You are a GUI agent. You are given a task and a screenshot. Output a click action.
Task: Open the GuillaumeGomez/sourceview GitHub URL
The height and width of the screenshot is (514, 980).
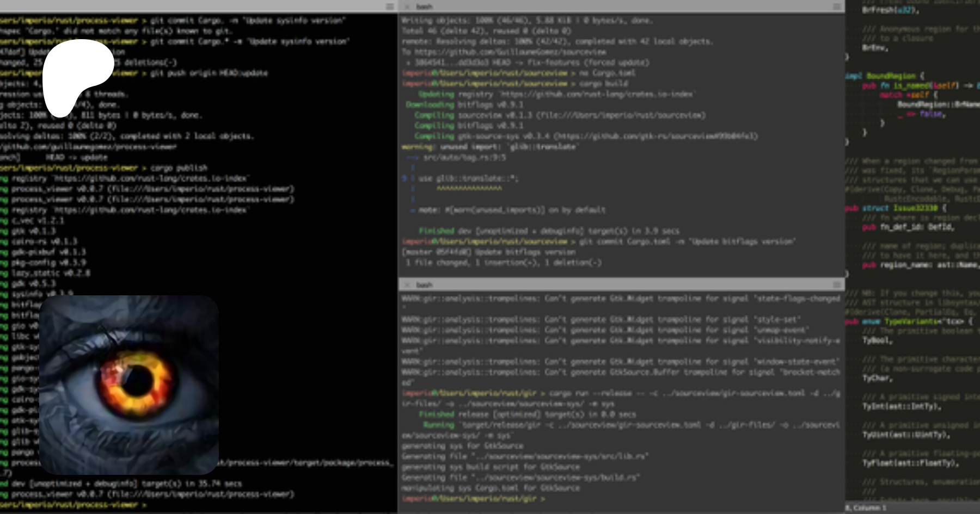tap(510, 52)
